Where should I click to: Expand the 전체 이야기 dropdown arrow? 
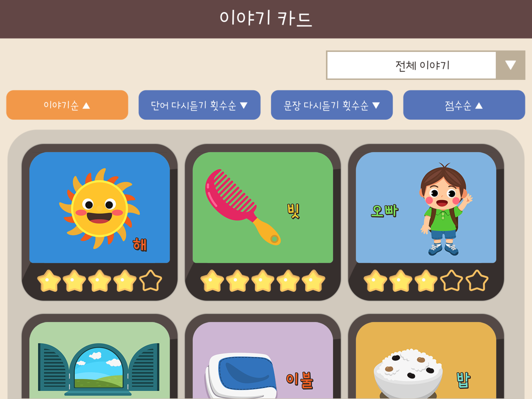(510, 65)
